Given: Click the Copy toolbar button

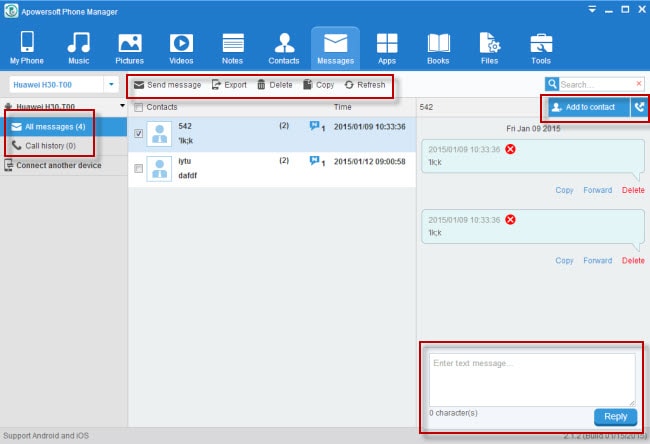Looking at the screenshot, I should coord(318,85).
